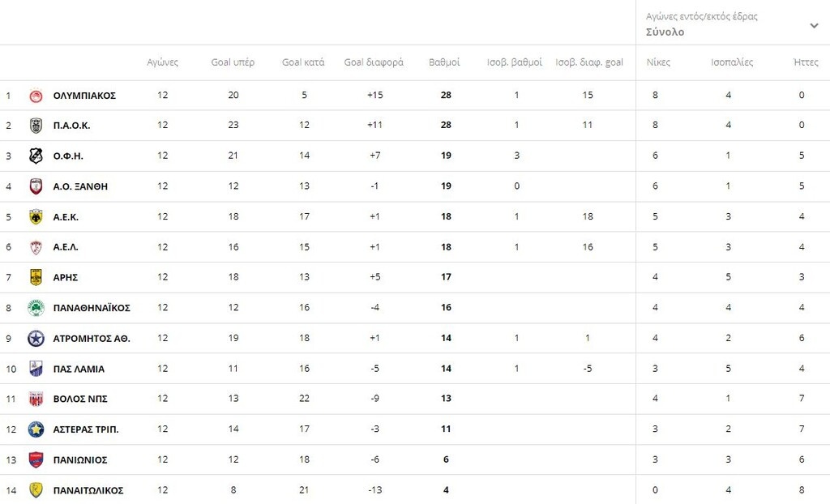Click the Olympiacos team crest icon

(36, 96)
